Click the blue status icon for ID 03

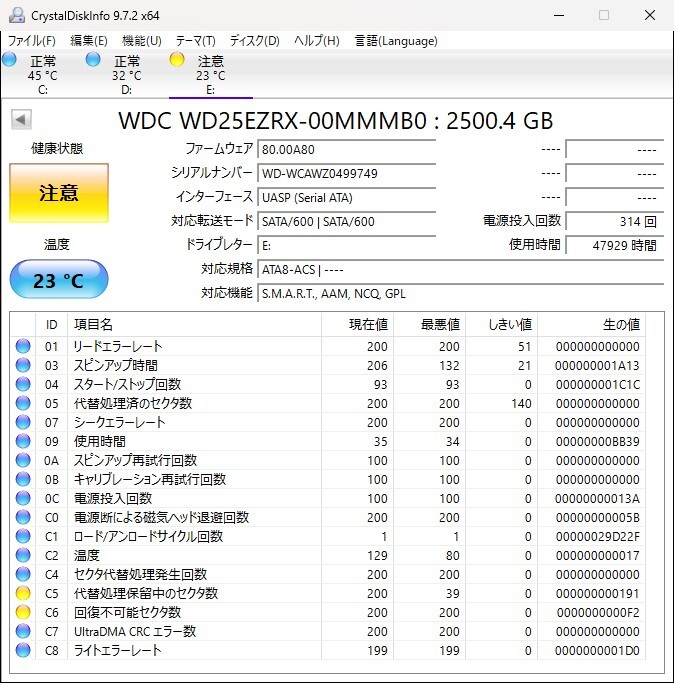(x=23, y=365)
